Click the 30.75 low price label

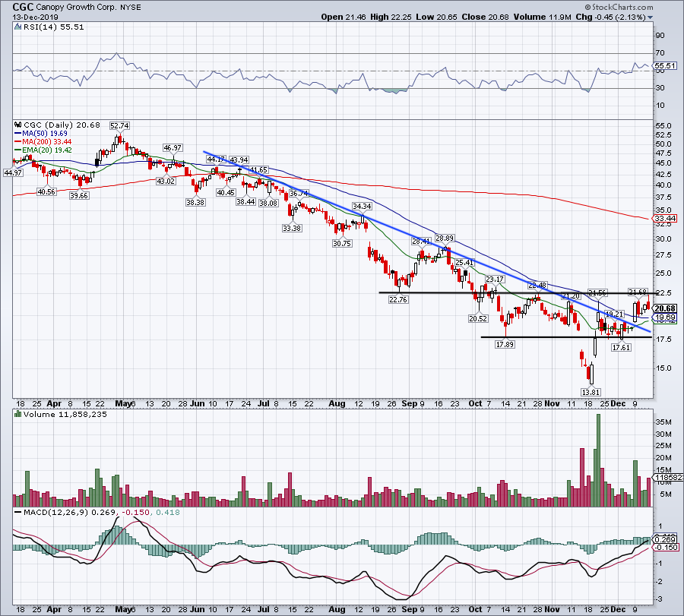(342, 244)
